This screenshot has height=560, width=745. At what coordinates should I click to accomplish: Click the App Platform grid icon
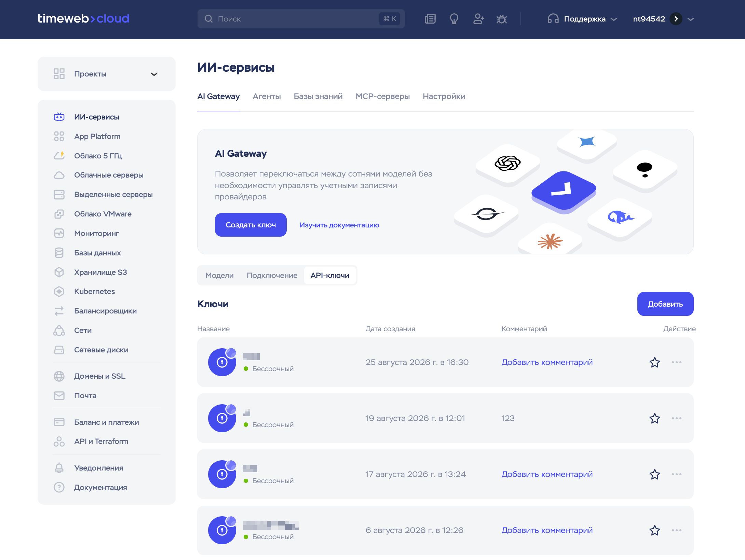click(59, 136)
